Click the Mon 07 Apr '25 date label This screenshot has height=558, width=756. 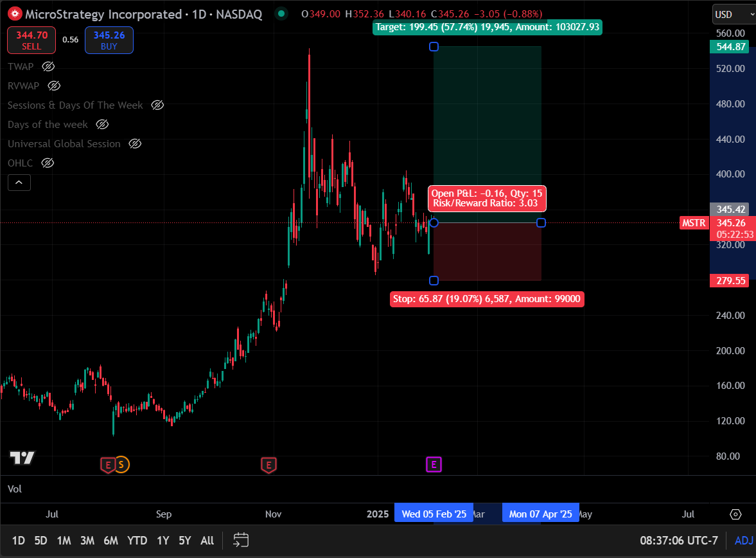[x=540, y=514]
